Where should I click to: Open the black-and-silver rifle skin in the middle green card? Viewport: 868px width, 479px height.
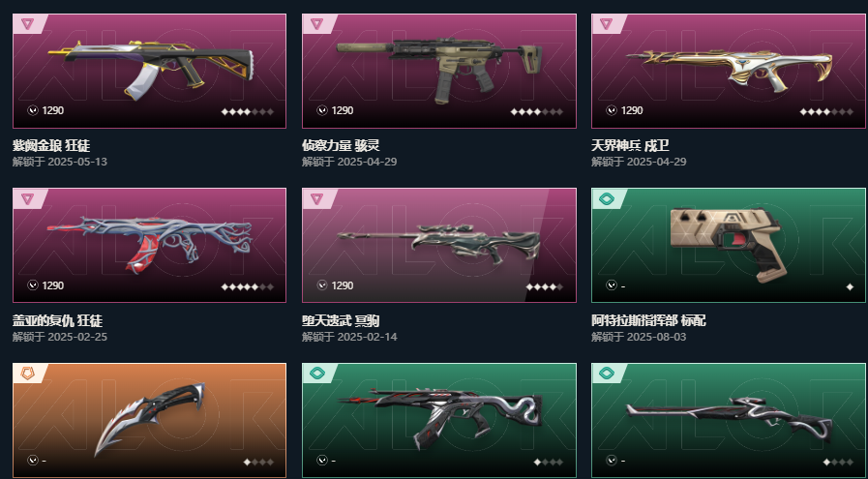coord(441,416)
